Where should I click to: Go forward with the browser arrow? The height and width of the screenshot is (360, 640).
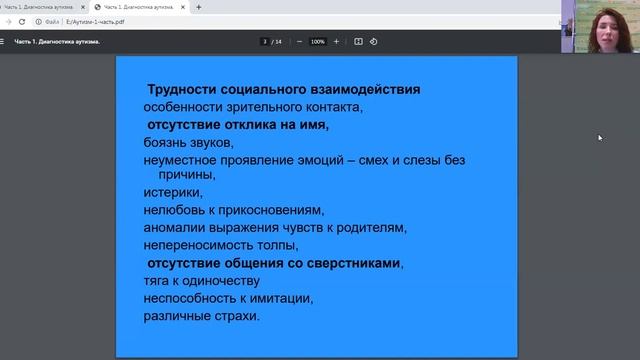9,22
